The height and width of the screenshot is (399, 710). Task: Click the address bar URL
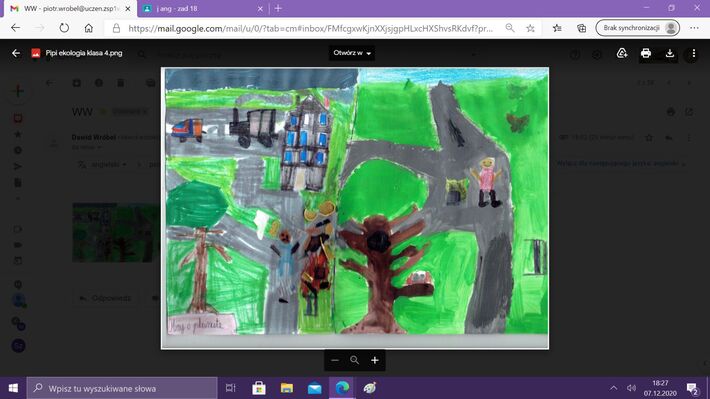click(310, 28)
